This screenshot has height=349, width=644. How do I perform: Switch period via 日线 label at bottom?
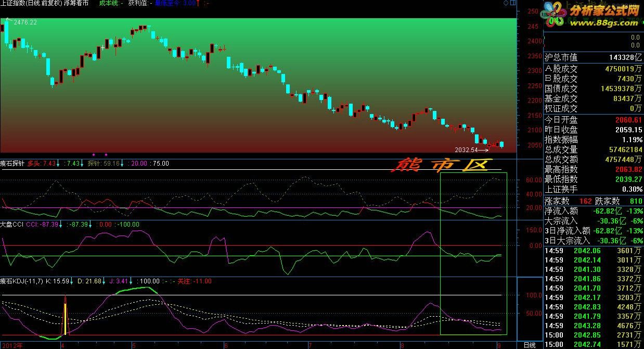pos(529,345)
